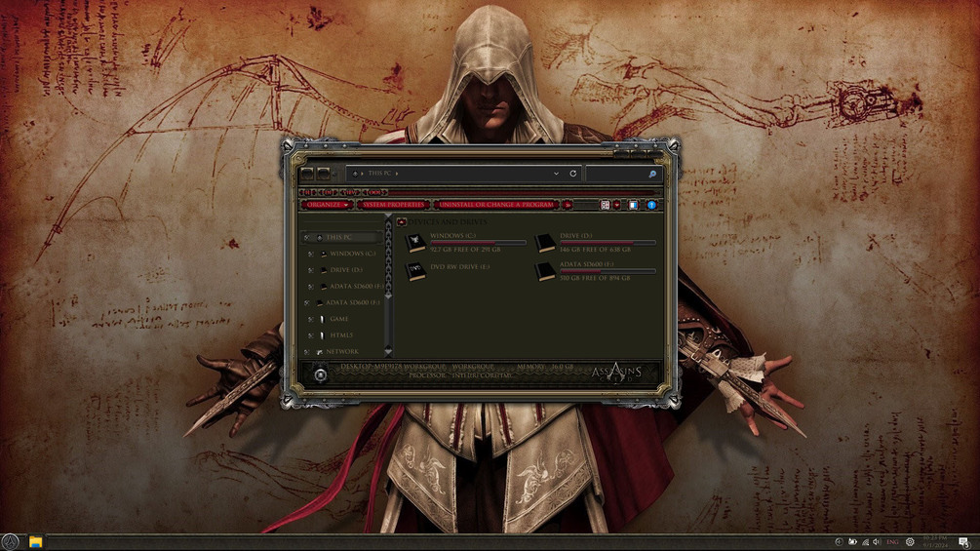Collapse the Devices and Drives group
The image size is (980, 551).
click(x=401, y=221)
